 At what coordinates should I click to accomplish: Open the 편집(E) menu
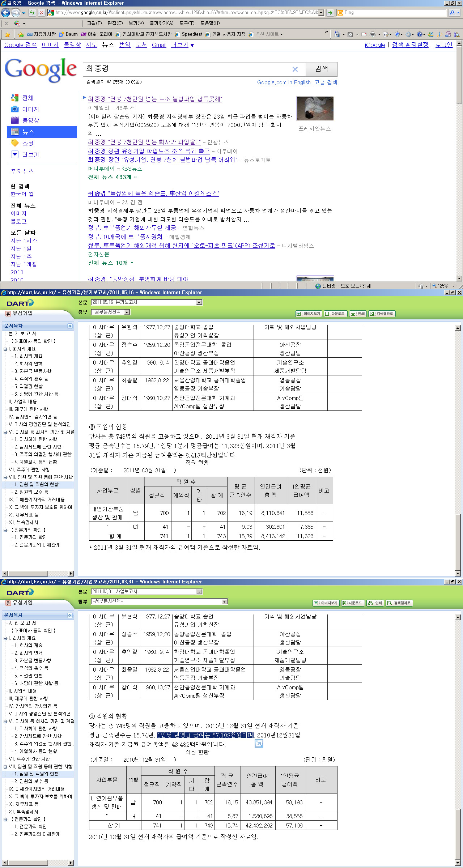click(x=115, y=23)
